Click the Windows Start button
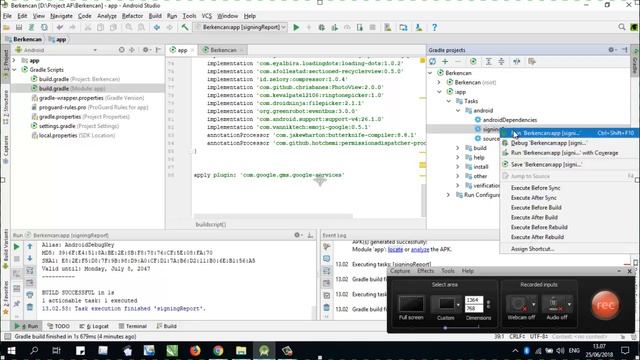 tap(11, 350)
